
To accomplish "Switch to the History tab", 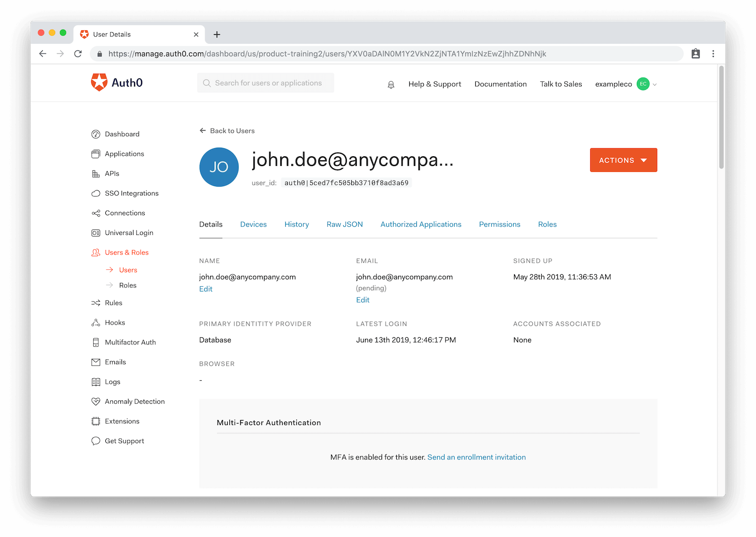I will [x=296, y=224].
